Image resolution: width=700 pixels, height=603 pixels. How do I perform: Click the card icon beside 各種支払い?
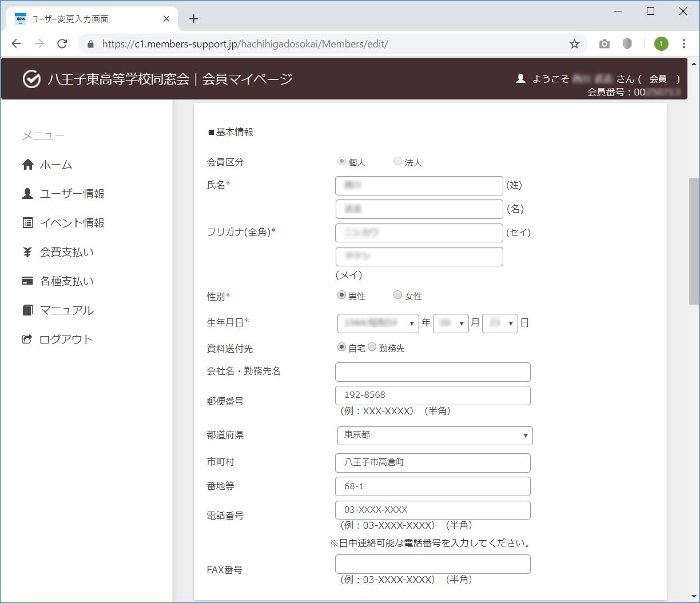27,281
